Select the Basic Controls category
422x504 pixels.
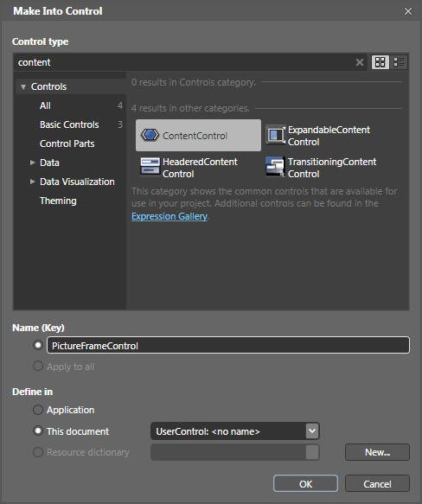(x=69, y=124)
